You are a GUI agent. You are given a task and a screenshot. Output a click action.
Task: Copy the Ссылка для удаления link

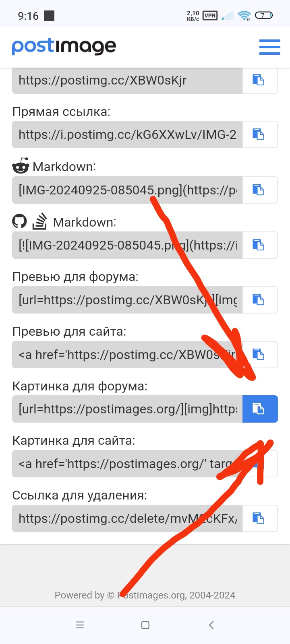tap(260, 518)
